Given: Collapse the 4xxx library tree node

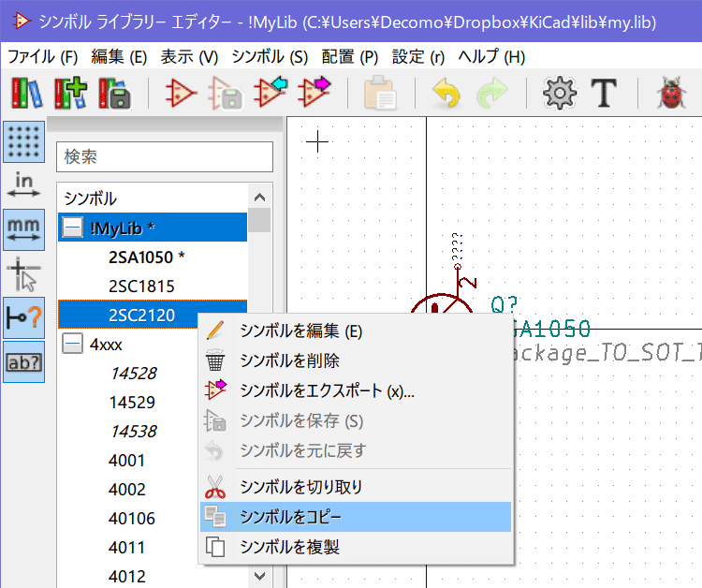Looking at the screenshot, I should pyautogui.click(x=72, y=345).
